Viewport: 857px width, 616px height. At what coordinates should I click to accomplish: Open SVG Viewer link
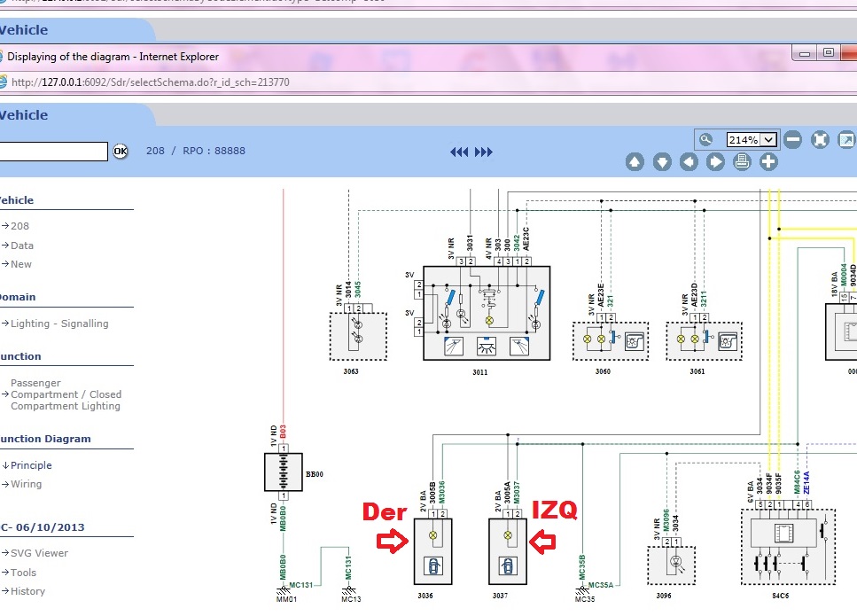[x=39, y=553]
